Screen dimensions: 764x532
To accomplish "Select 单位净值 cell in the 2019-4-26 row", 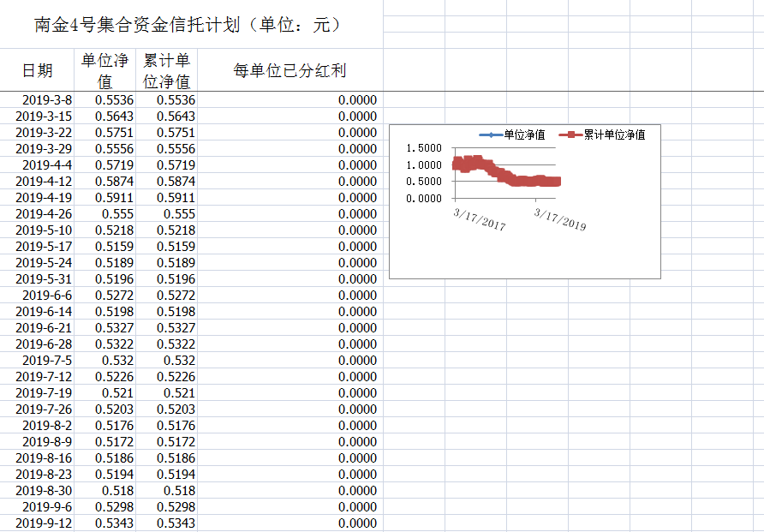I will 104,214.
